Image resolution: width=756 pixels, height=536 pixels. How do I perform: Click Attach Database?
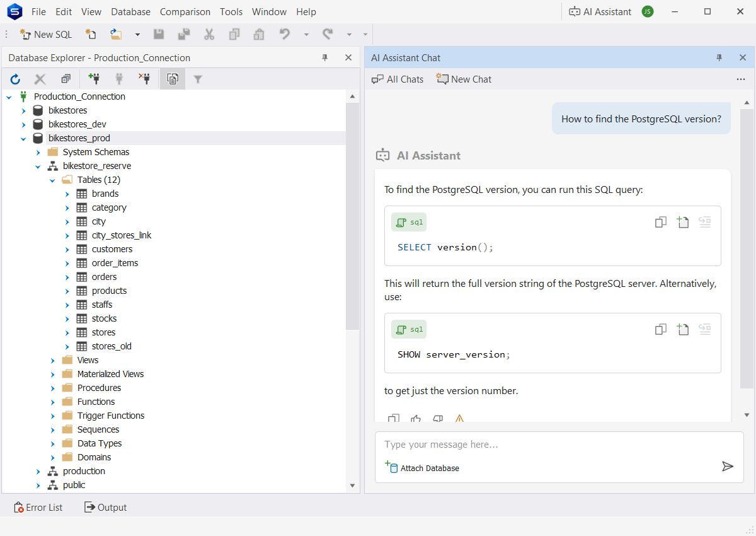422,468
